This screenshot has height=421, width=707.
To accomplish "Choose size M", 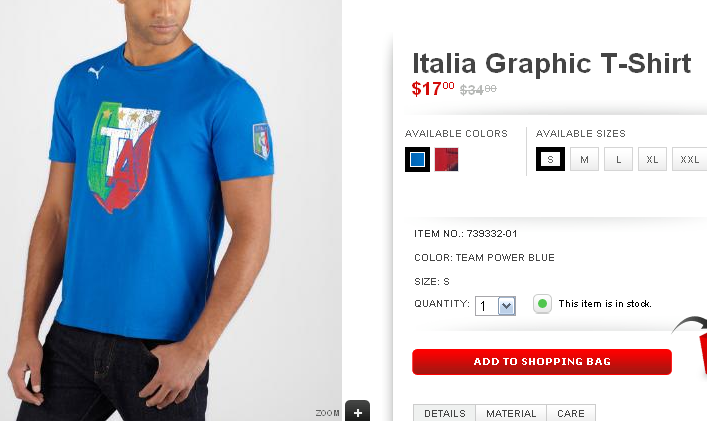I will (584, 159).
